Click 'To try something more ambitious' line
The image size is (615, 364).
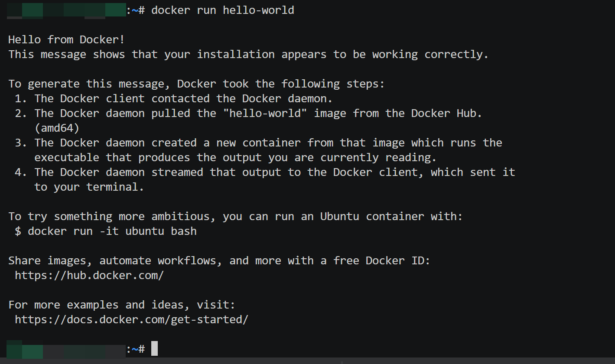point(236,216)
